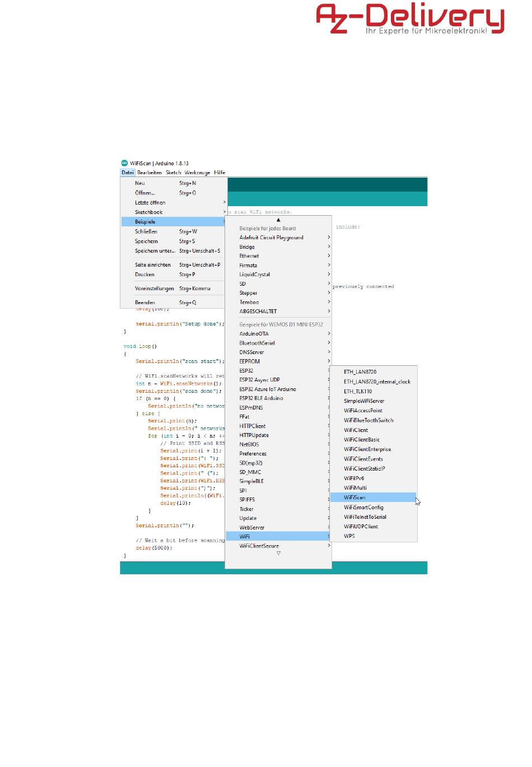The height and width of the screenshot is (767, 532).
Task: Open the WiFiClientEvents example
Action: [x=374, y=459]
